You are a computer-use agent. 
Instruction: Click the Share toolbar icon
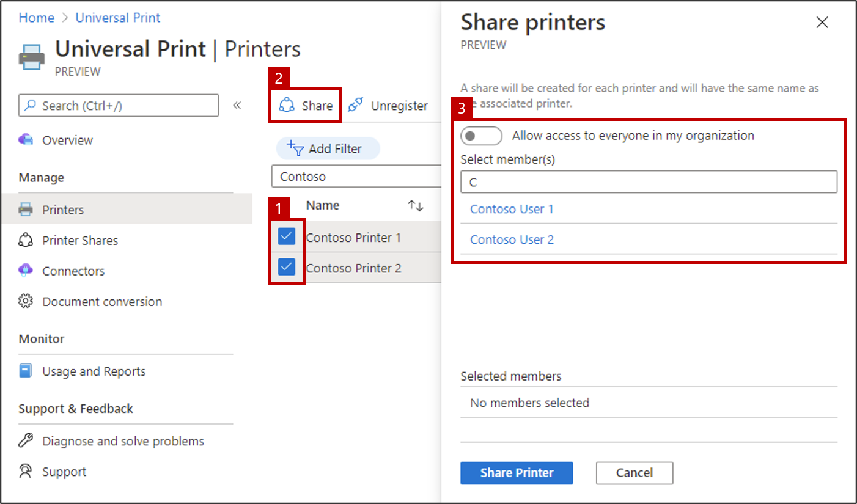point(287,106)
